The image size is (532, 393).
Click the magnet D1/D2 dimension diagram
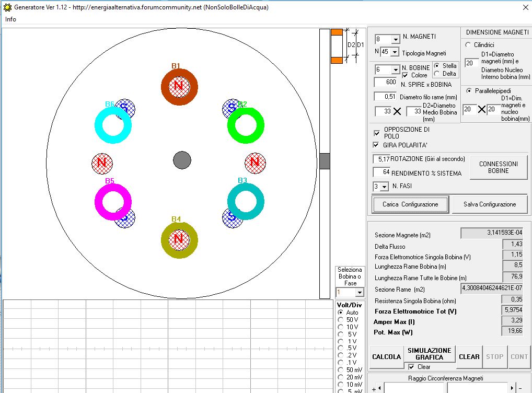[x=348, y=46]
